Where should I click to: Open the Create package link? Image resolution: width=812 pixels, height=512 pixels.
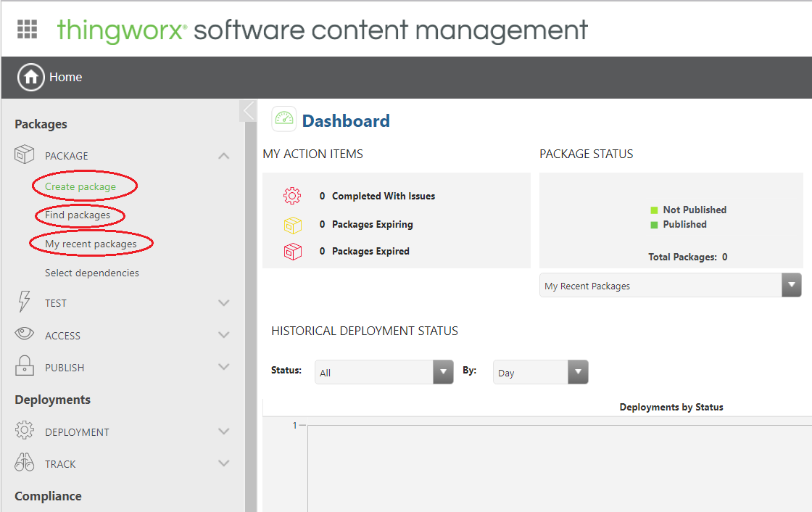(83, 186)
